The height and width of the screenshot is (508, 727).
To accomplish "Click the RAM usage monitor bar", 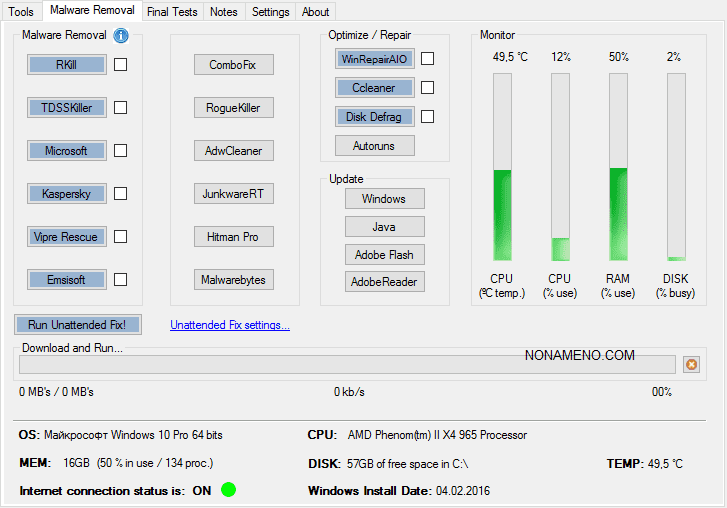I will (618, 167).
